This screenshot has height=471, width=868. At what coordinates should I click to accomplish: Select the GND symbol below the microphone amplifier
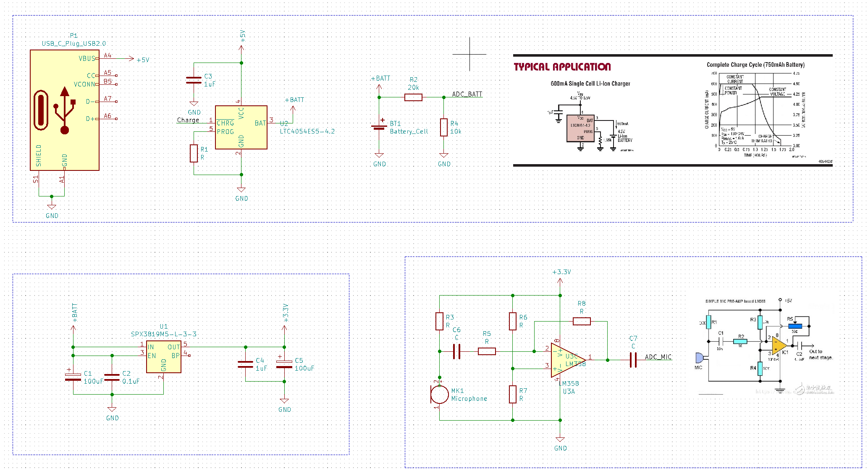560,444
